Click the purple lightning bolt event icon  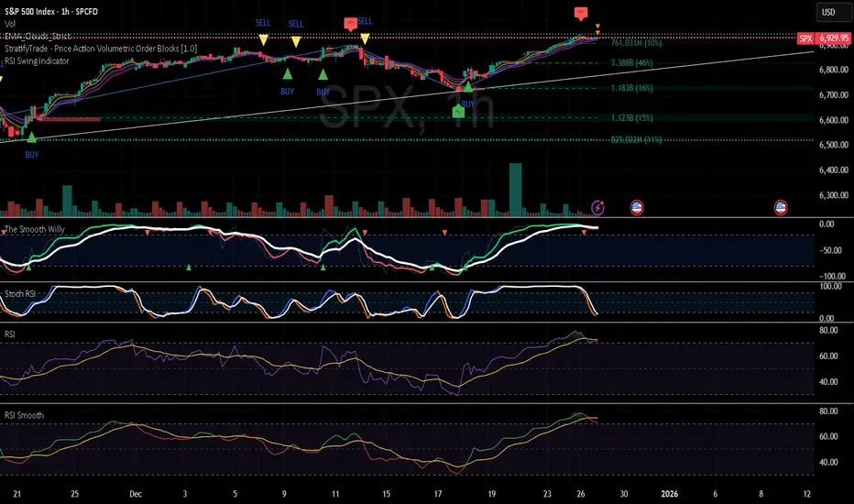597,208
